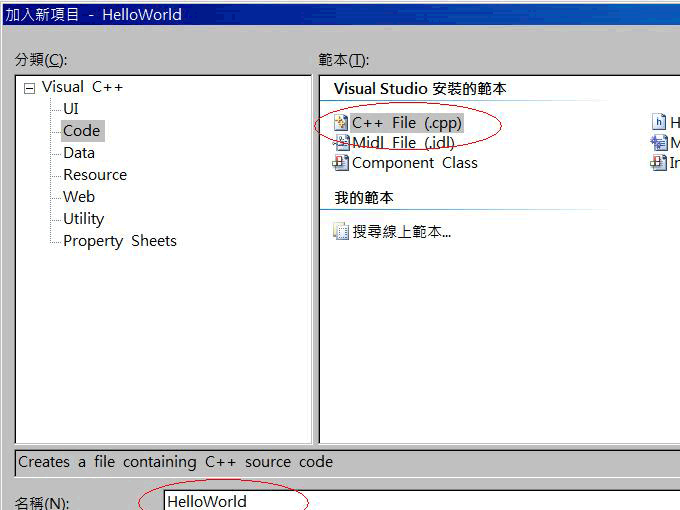The width and height of the screenshot is (680, 510).
Task: Open the 搜尋線上範本... link
Action: tap(402, 232)
